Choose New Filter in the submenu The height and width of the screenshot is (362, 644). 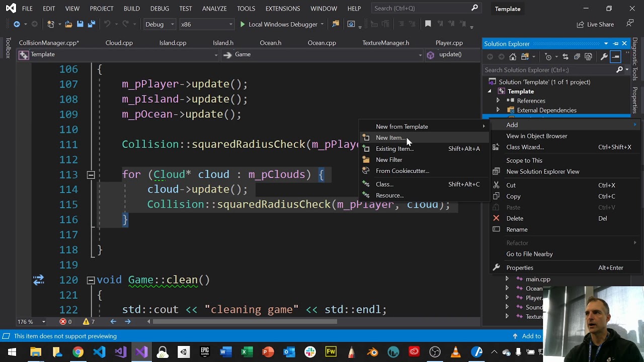click(x=424, y=160)
